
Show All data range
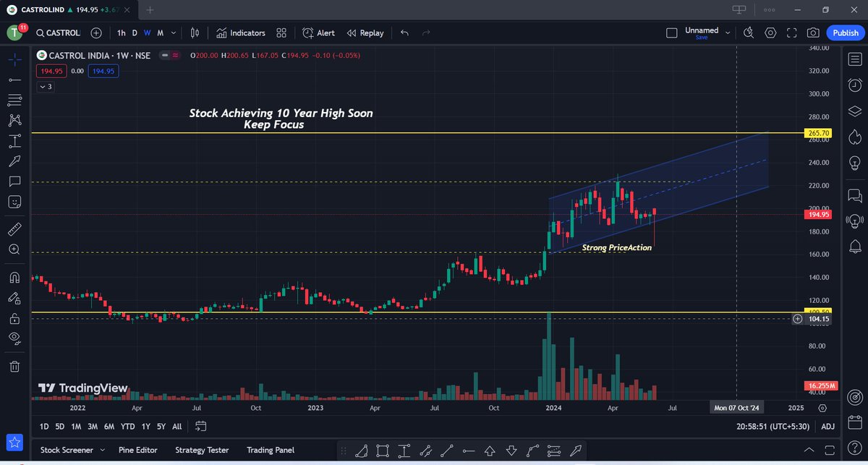176,427
